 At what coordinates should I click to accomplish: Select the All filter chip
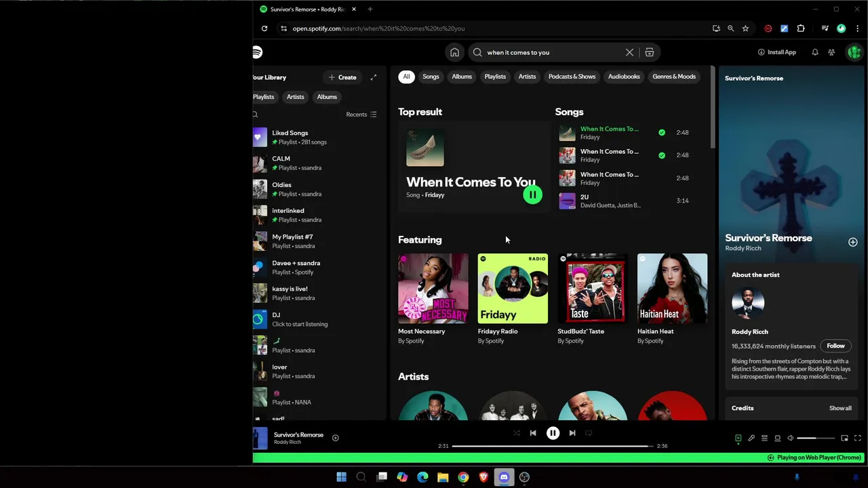click(x=406, y=77)
